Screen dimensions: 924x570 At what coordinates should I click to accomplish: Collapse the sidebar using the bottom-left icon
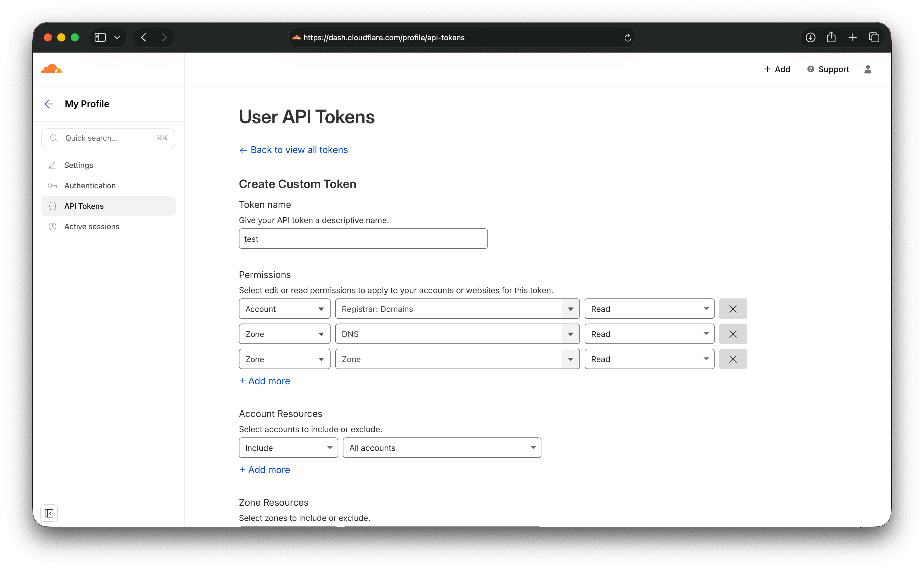coord(49,513)
